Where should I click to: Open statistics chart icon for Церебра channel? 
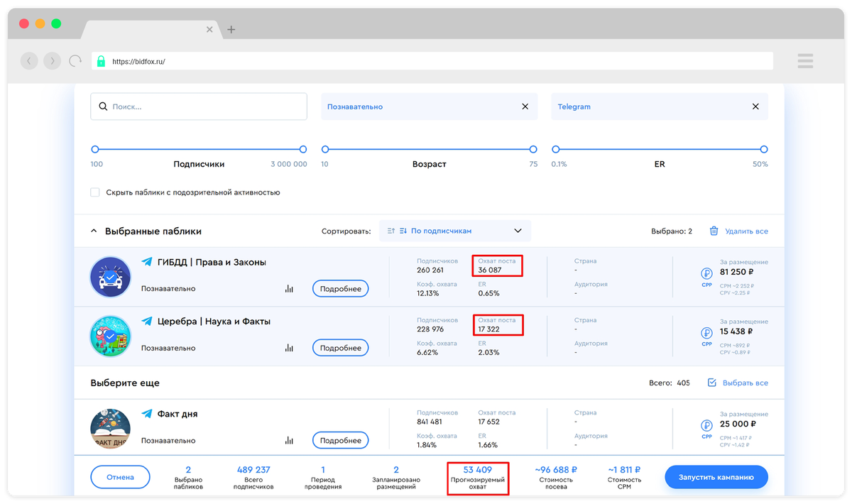pos(289,348)
